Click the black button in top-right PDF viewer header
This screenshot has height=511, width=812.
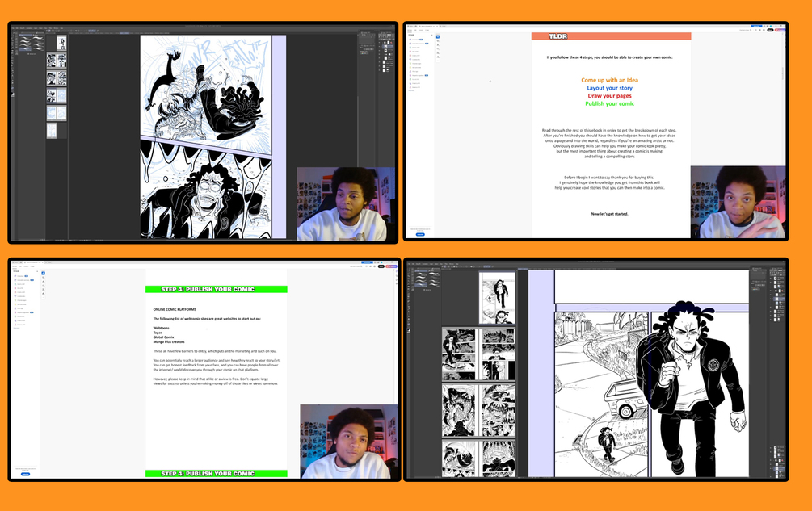[x=770, y=30]
